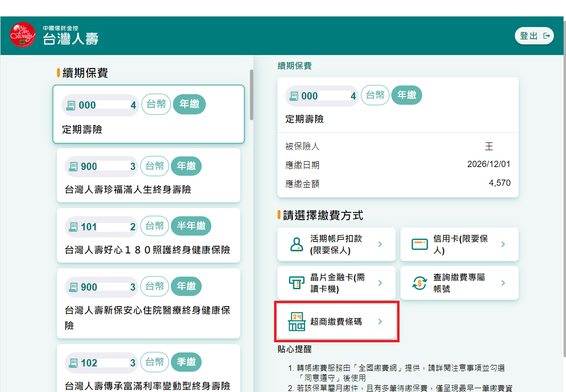Screen dimensions: 566x392
Task: Click the 季繳 badge on the 傳承富滿 card
Action: 186,362
